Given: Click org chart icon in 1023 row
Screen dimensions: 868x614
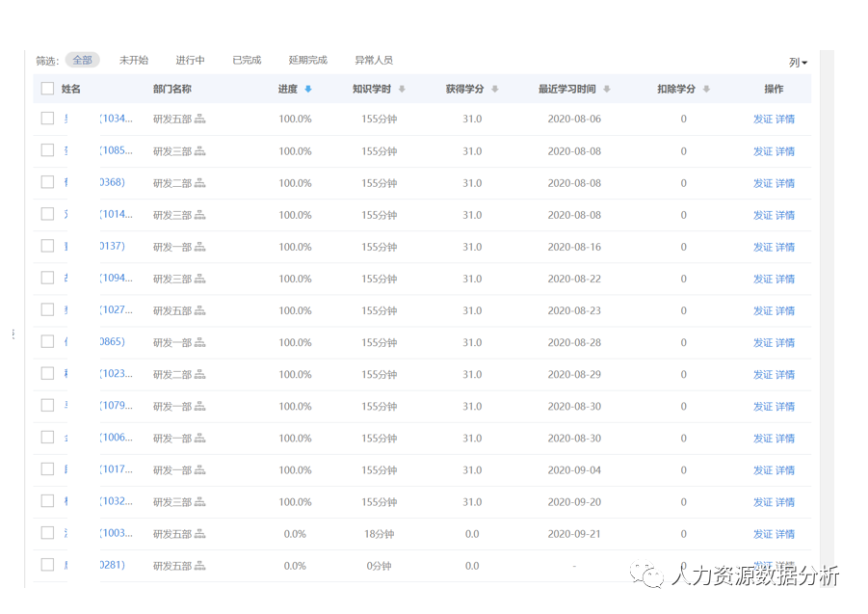Looking at the screenshot, I should [199, 375].
